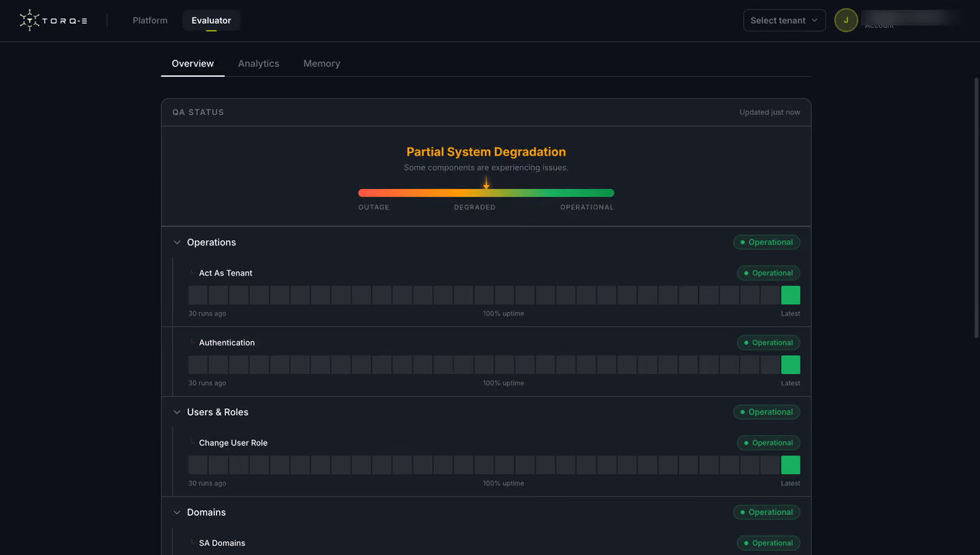
Task: Click 100% uptime under Authentication
Action: coord(504,383)
